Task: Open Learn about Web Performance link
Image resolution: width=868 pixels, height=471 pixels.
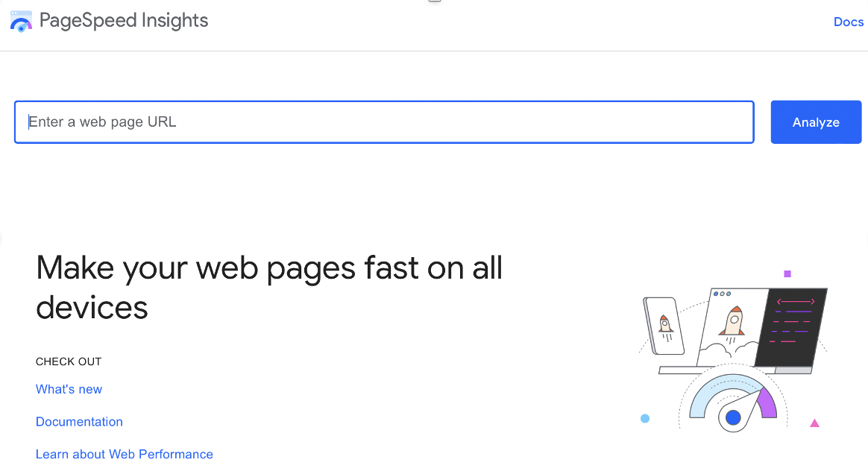Action: point(125,454)
